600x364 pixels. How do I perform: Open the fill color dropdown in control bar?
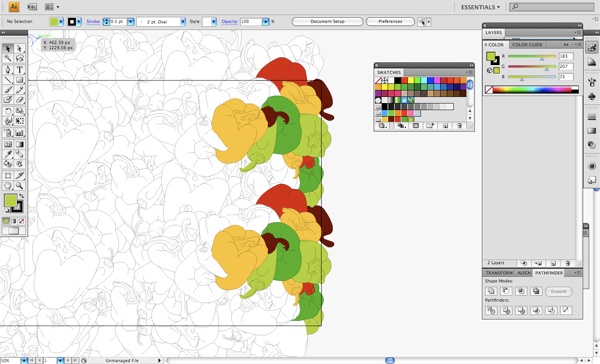(61, 22)
